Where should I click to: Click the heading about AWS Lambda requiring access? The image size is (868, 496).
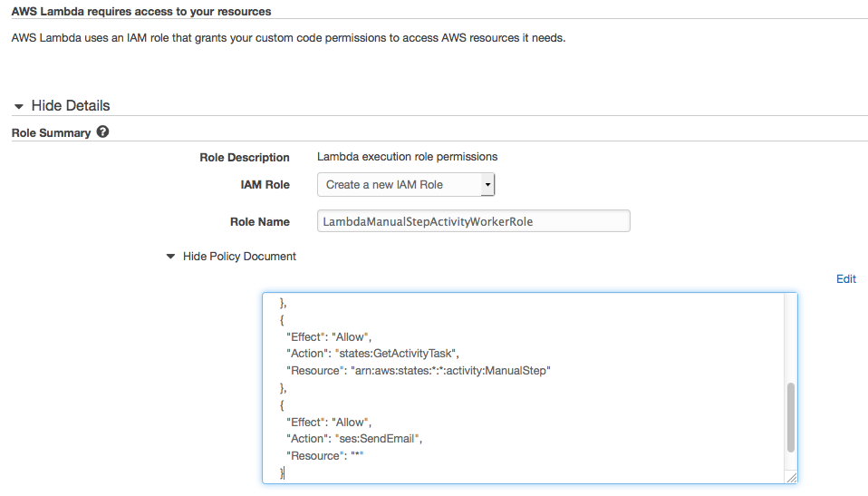pyautogui.click(x=141, y=11)
